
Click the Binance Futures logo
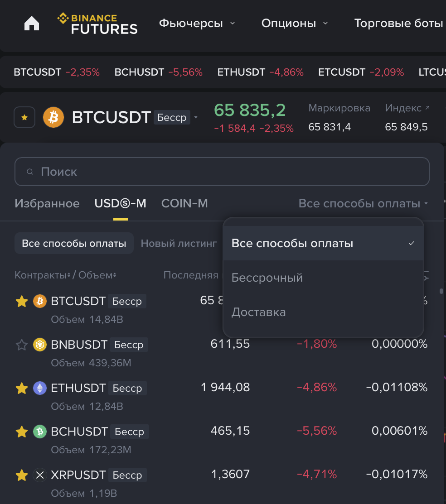point(97,24)
